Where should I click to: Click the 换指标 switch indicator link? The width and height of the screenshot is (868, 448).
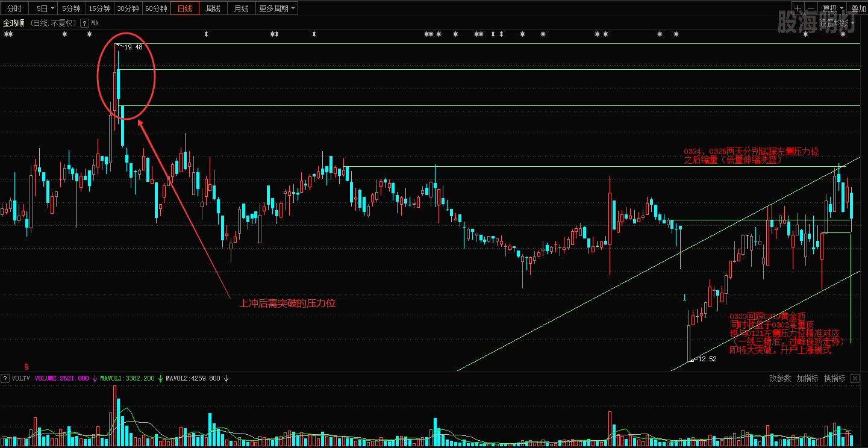click(x=834, y=379)
